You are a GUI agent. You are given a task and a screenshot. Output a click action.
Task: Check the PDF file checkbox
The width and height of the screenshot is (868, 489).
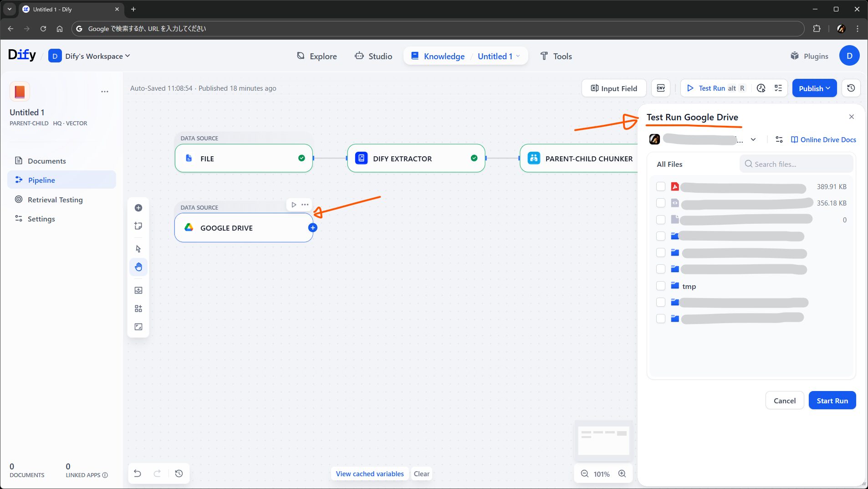pyautogui.click(x=661, y=186)
